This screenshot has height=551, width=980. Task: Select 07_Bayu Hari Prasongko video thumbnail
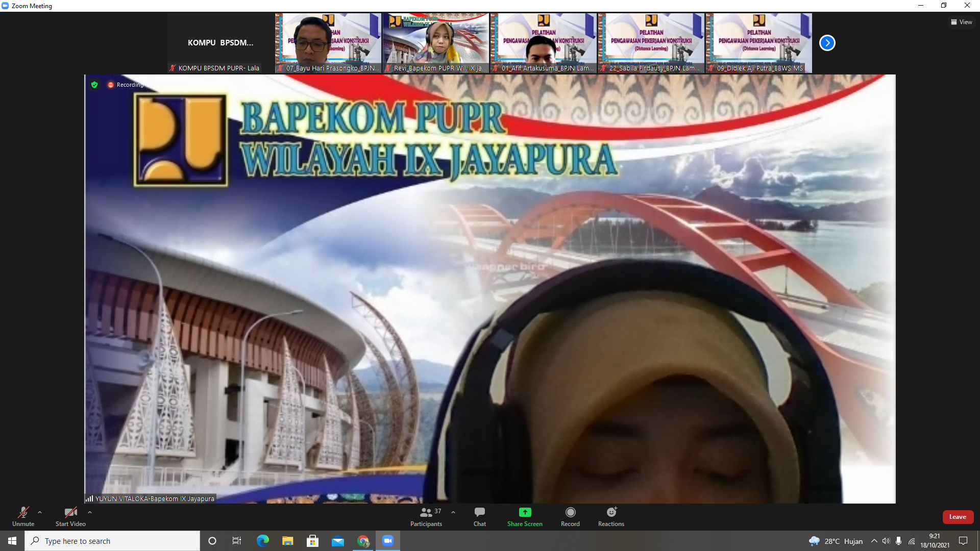(328, 43)
